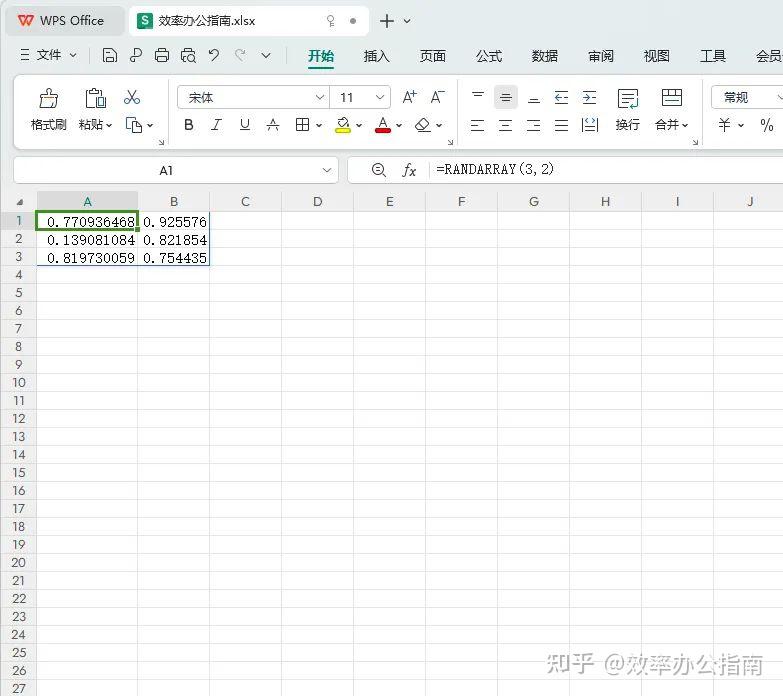This screenshot has width=783, height=696.
Task: Select column D header
Action: (x=318, y=201)
